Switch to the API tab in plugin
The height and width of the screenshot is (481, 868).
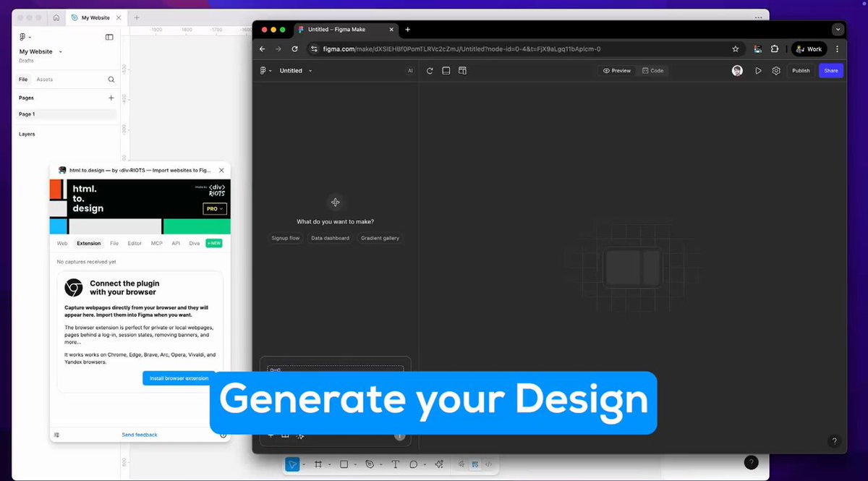pyautogui.click(x=176, y=244)
